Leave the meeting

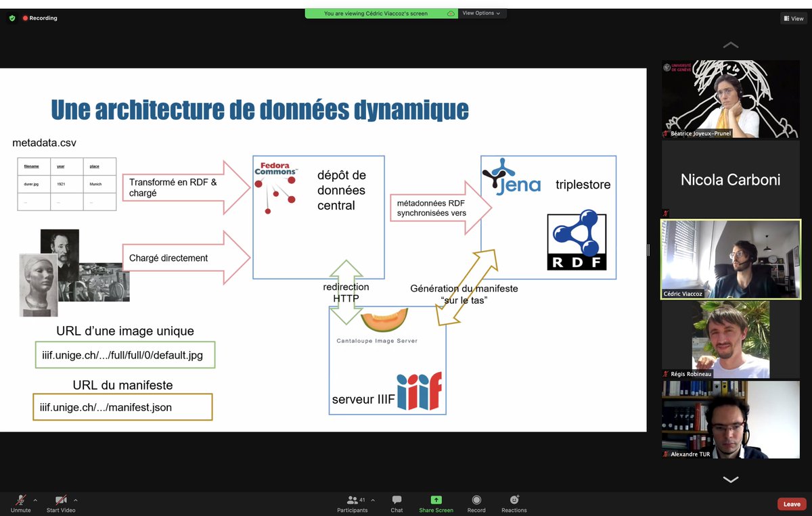(x=791, y=503)
